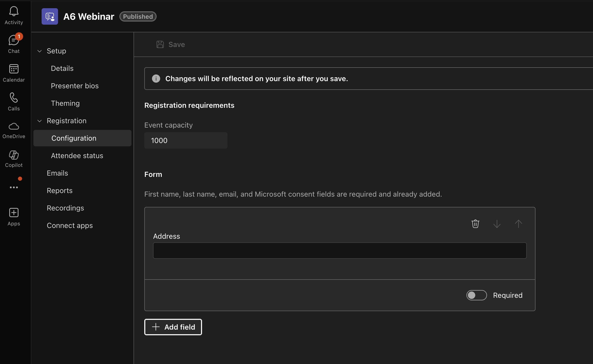
Task: Click the Event capacity input showing 1000
Action: [x=186, y=140]
